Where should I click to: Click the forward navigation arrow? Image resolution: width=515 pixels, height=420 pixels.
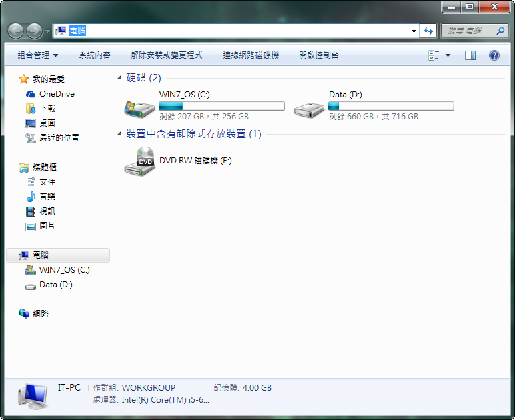click(34, 31)
